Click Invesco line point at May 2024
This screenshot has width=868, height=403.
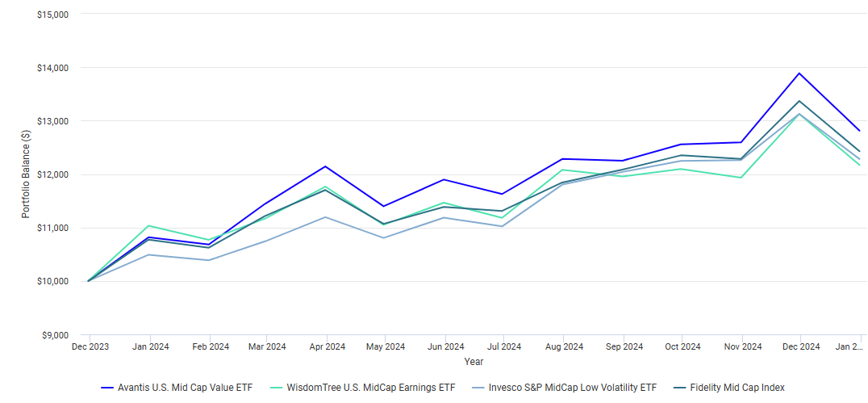click(x=385, y=237)
